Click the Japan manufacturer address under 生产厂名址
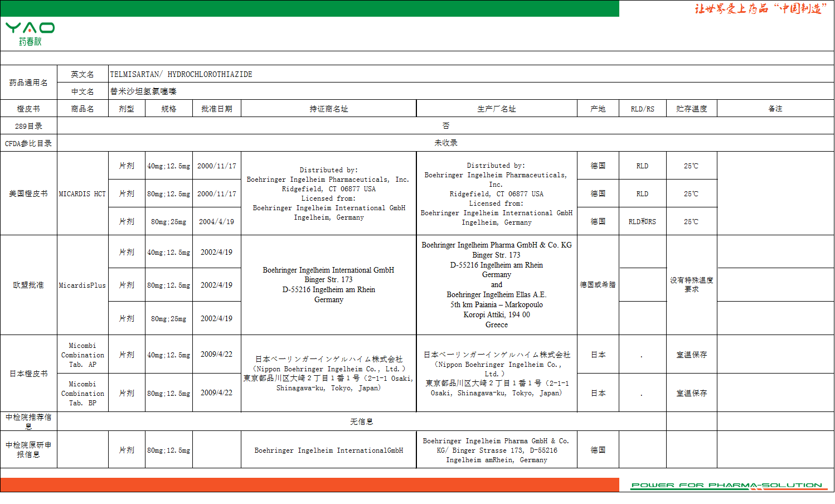The width and height of the screenshot is (835, 504). (x=497, y=374)
